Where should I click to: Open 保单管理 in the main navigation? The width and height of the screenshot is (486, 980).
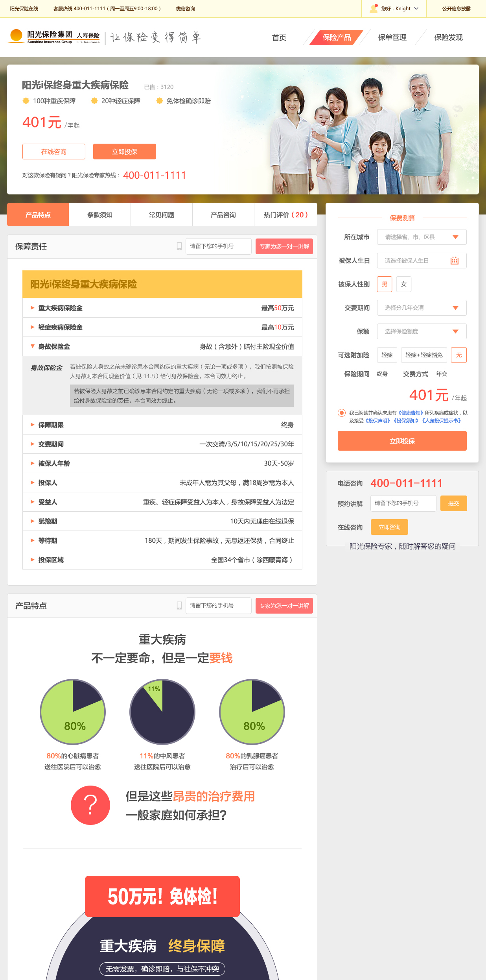(x=392, y=37)
